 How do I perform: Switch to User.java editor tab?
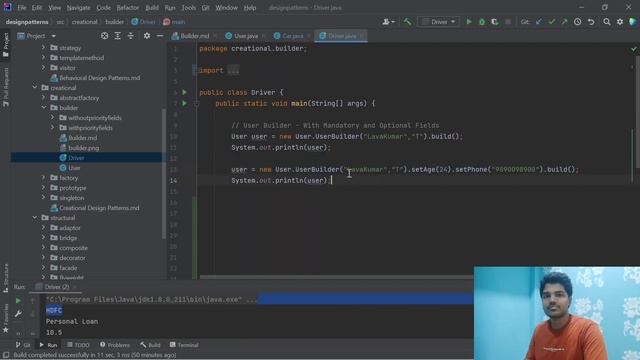pos(246,36)
